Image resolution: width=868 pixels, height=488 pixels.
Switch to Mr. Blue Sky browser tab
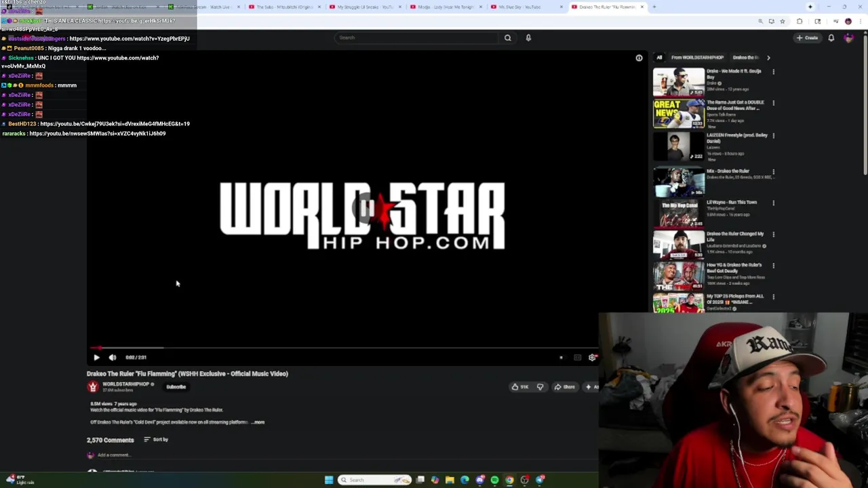tap(526, 7)
